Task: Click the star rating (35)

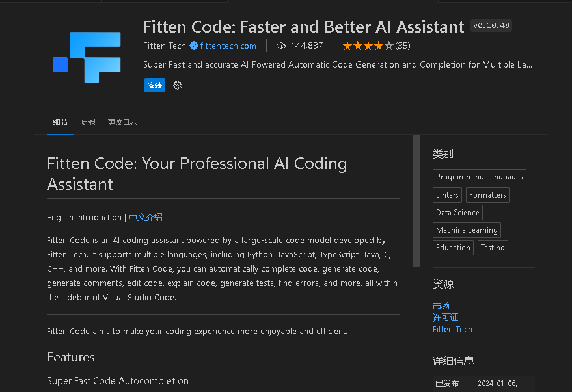Action: coord(376,46)
